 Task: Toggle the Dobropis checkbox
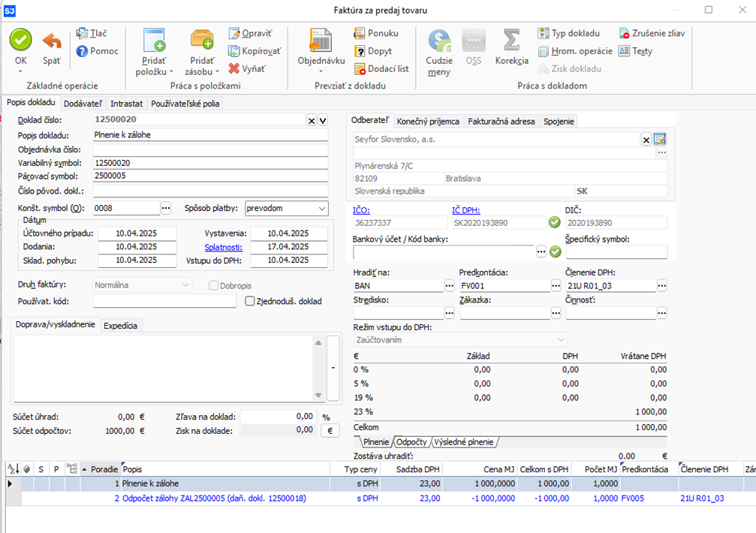213,285
